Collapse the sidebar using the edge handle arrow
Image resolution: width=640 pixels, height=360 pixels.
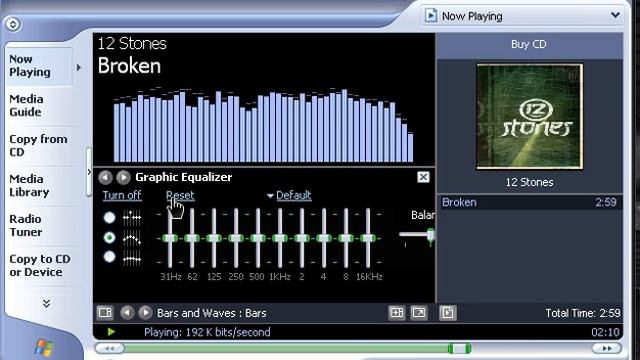coord(89,172)
